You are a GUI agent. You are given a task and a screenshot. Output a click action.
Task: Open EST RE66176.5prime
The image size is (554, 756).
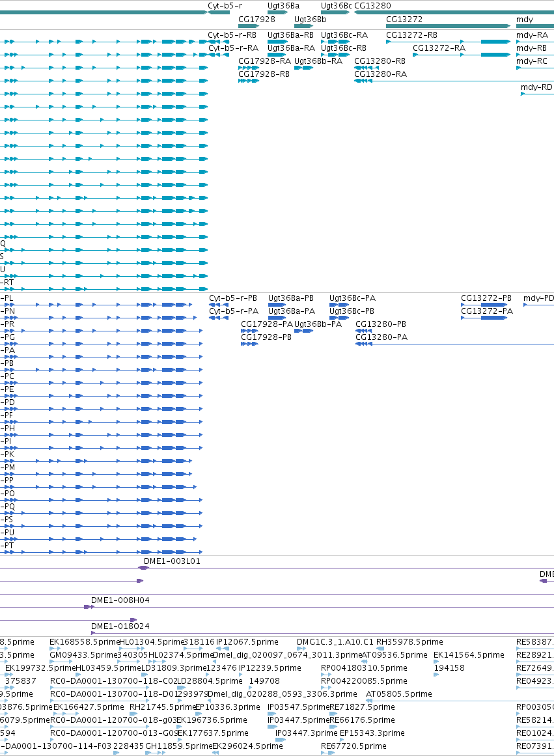tap(362, 720)
